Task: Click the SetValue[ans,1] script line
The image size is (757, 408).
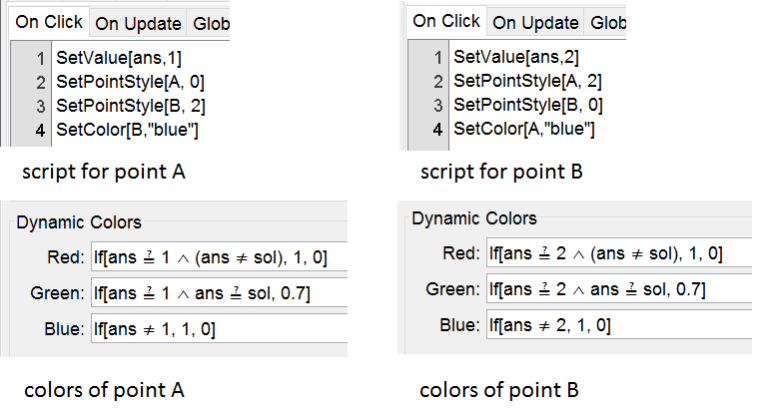Action: coord(98,59)
